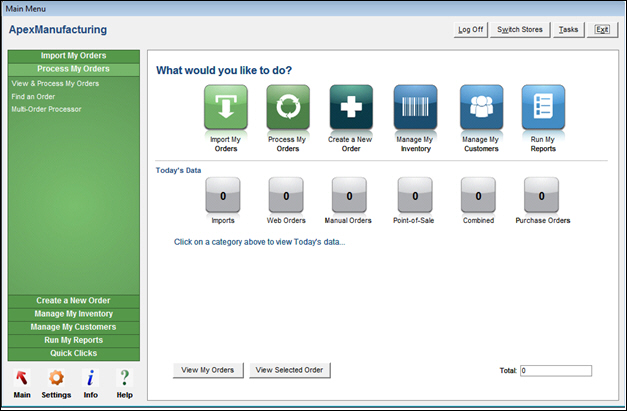Screen dimensions: 627x411
Task: Select the Combined count tile
Action: (478, 195)
